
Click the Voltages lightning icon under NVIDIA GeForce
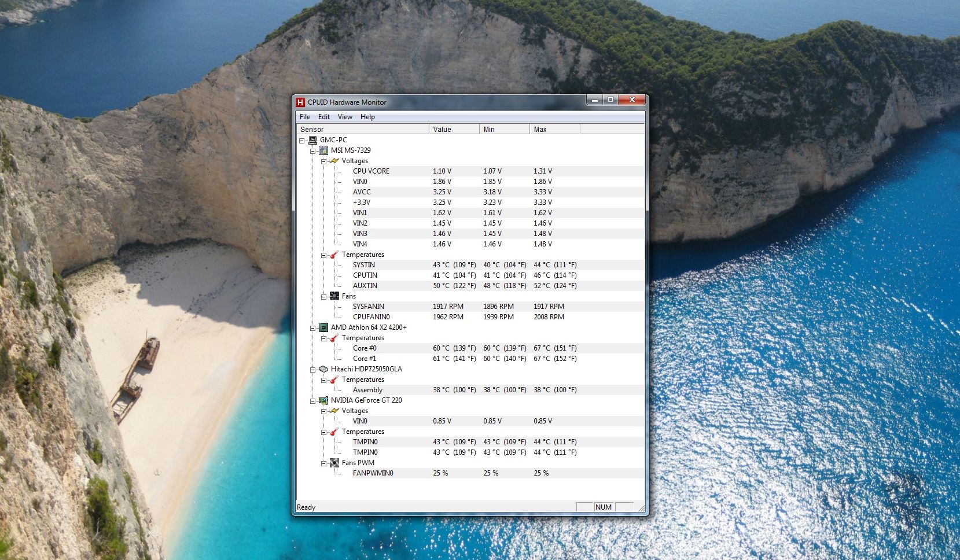tap(334, 411)
